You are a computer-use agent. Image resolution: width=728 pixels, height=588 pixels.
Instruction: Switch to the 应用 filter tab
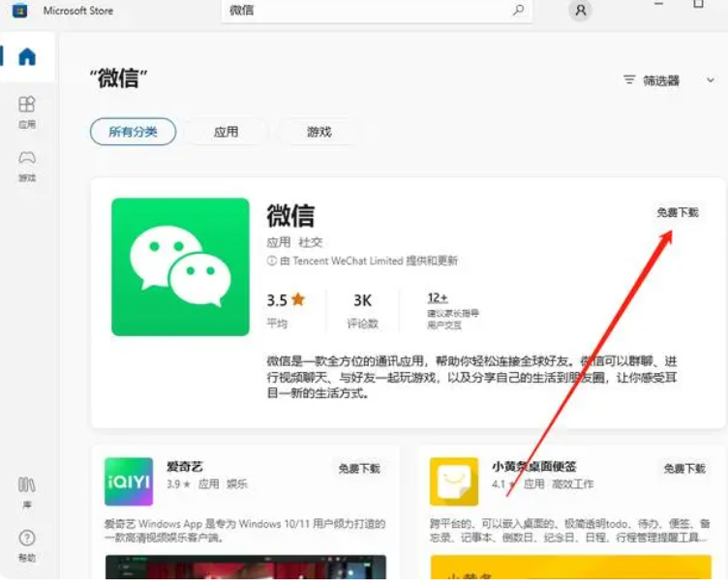pyautogui.click(x=226, y=132)
